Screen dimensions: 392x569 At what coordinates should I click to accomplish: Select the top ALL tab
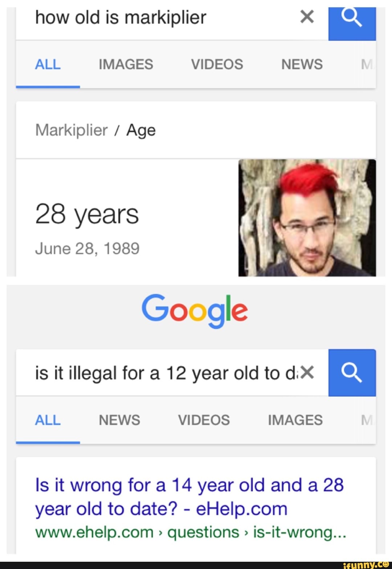click(x=48, y=64)
